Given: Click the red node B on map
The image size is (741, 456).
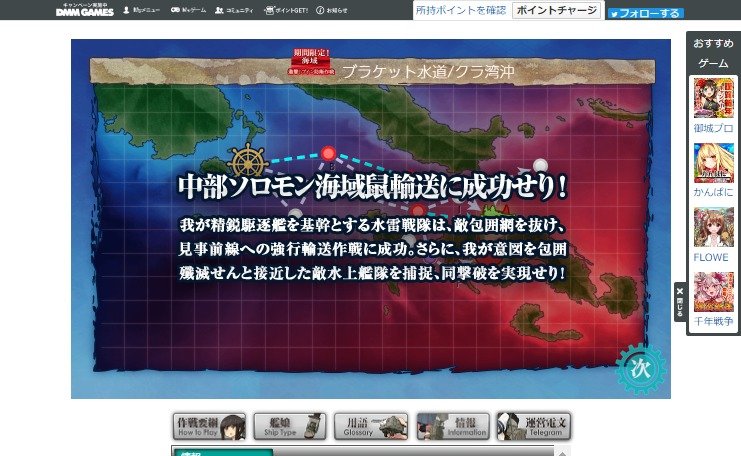Looking at the screenshot, I should point(328,154).
